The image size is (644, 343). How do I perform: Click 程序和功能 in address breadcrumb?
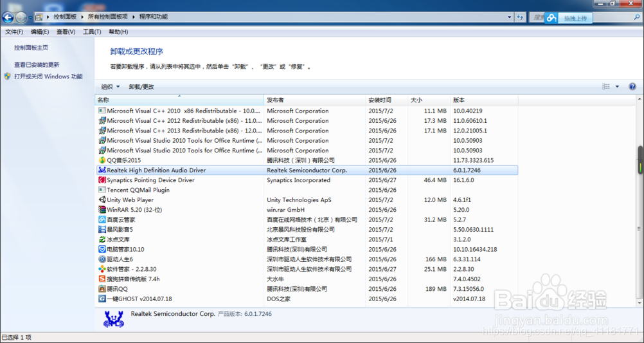(153, 17)
